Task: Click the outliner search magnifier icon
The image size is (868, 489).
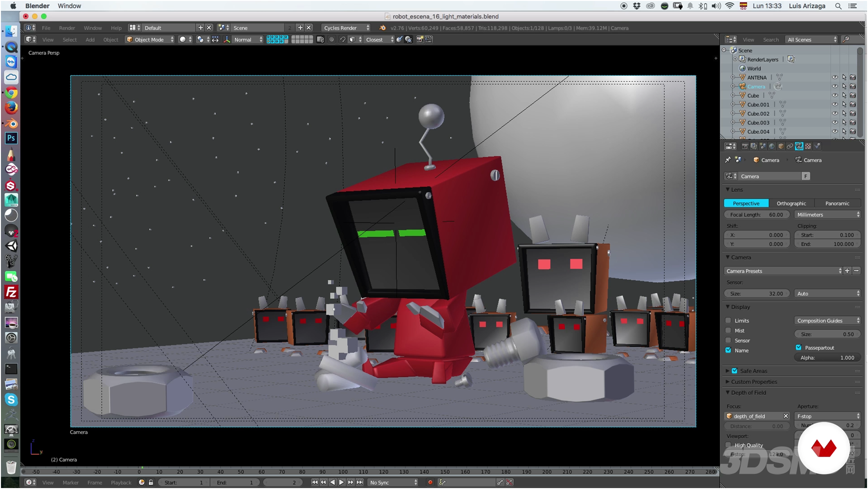Action: pos(846,39)
